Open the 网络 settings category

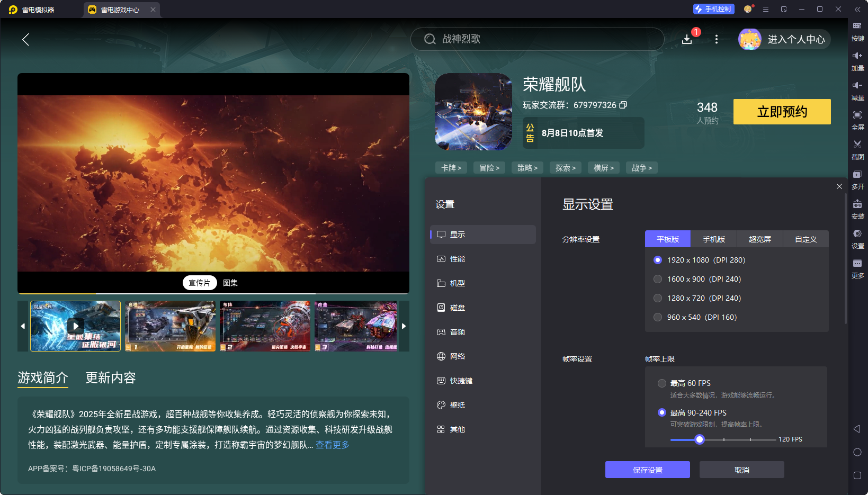[x=483, y=356]
